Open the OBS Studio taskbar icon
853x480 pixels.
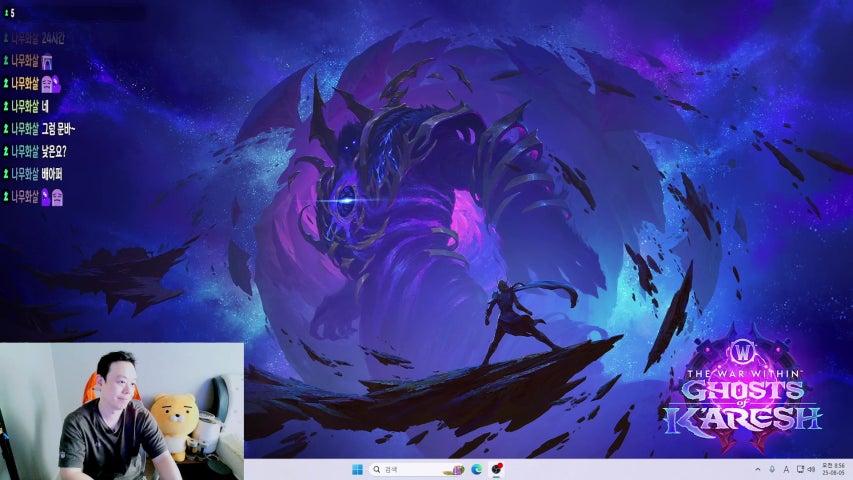[x=496, y=469]
